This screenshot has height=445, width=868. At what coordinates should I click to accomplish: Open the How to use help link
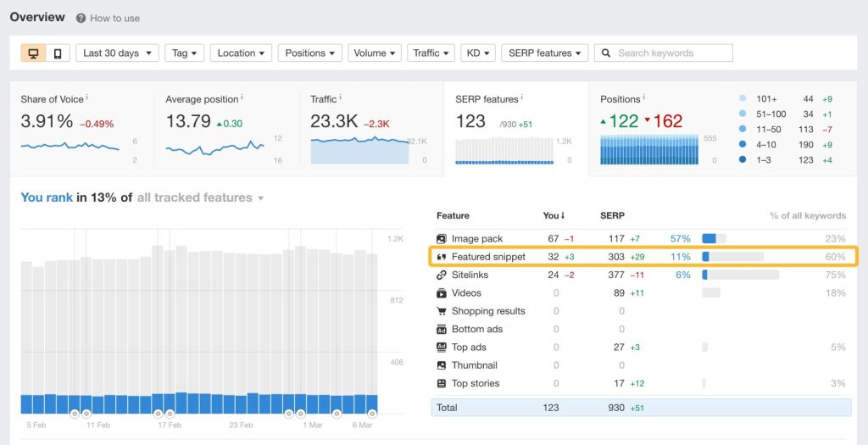pos(108,18)
